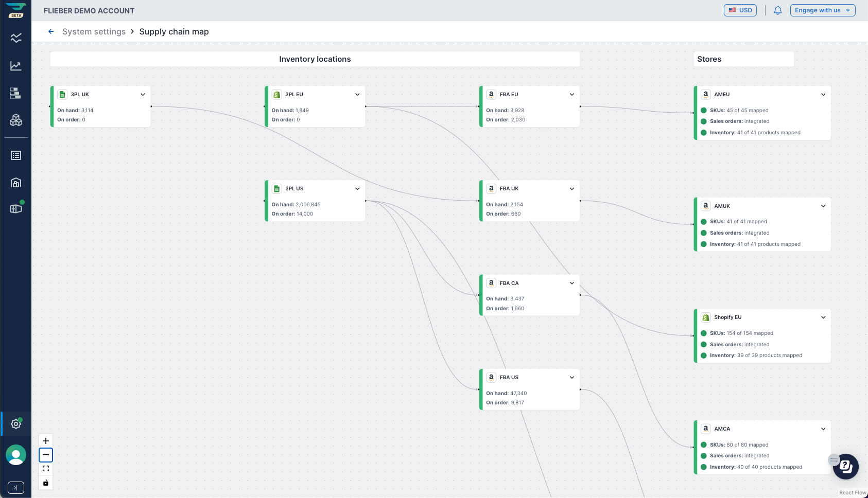Screen dimensions: 868x498
Task: Click the USD currency selector
Action: click(x=740, y=10)
